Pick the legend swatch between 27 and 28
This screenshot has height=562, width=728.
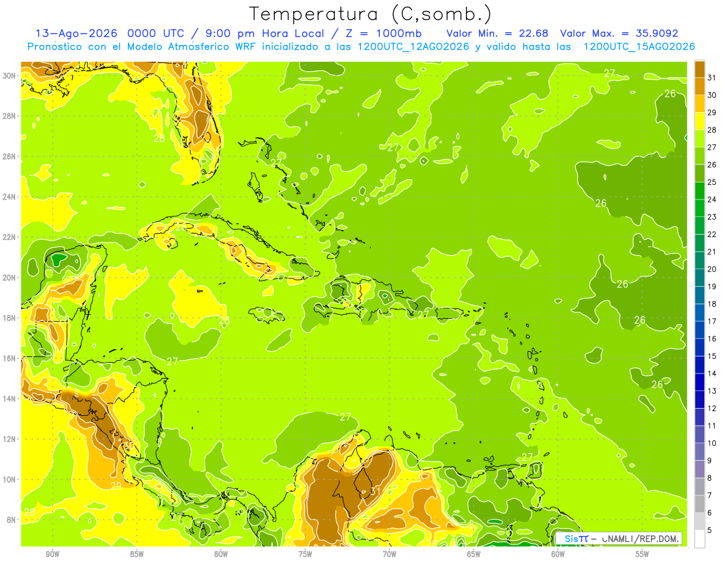pyautogui.click(x=699, y=139)
